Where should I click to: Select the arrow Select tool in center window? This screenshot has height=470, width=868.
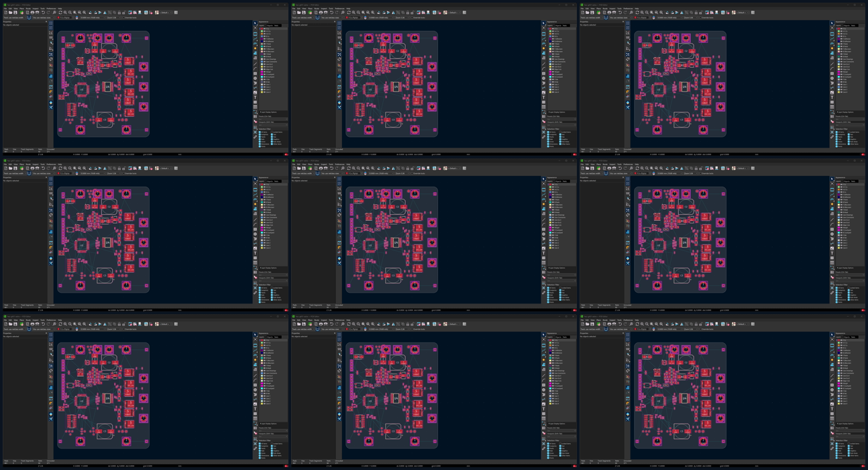[543, 179]
